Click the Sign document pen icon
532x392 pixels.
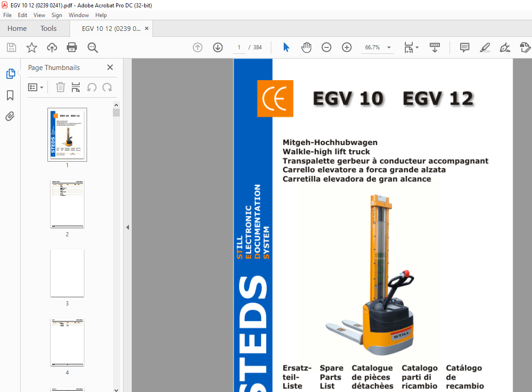(505, 47)
